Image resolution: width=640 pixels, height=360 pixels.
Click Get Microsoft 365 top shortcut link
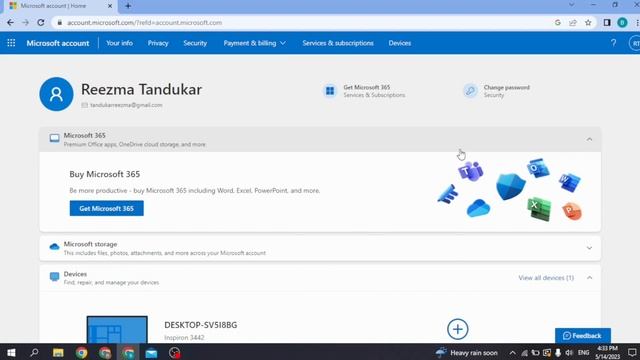point(367,87)
